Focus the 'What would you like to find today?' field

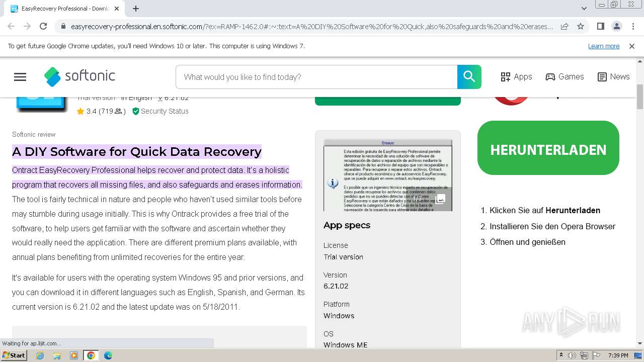[x=316, y=77]
